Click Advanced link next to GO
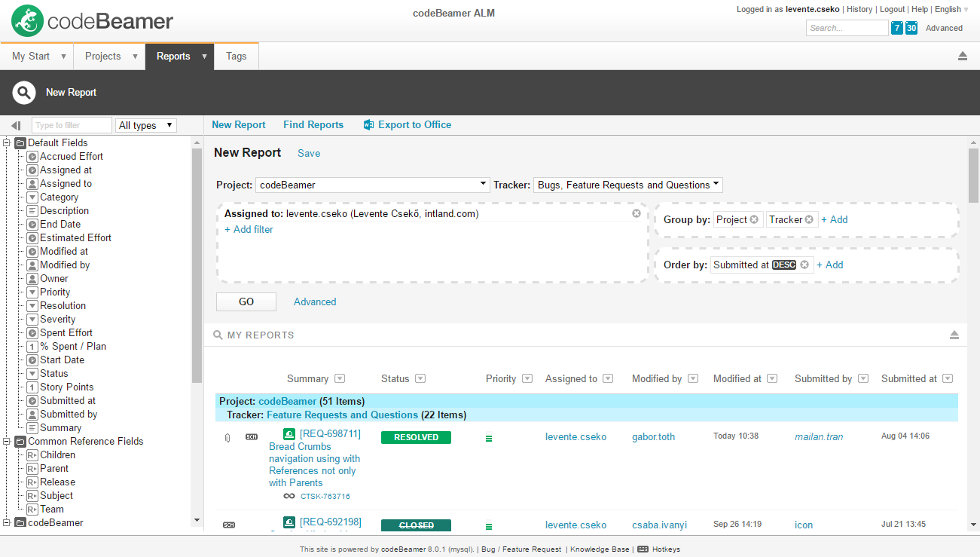This screenshot has height=557, width=980. (315, 301)
